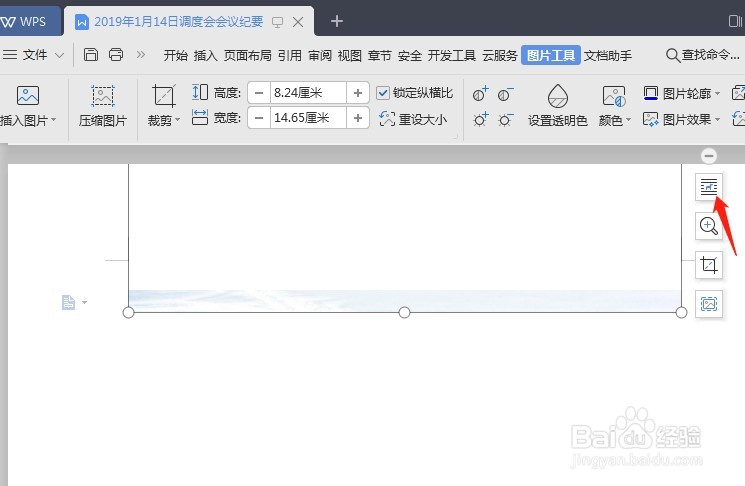Viewport: 745px width, 486px height.
Task: Toggle the lock aspect ratio checkbox
Action: click(383, 93)
